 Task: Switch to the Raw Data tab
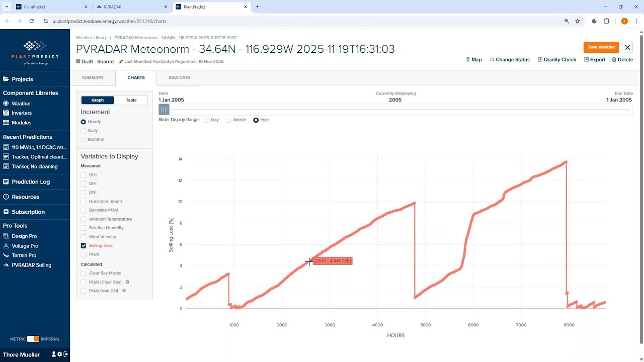click(x=179, y=78)
